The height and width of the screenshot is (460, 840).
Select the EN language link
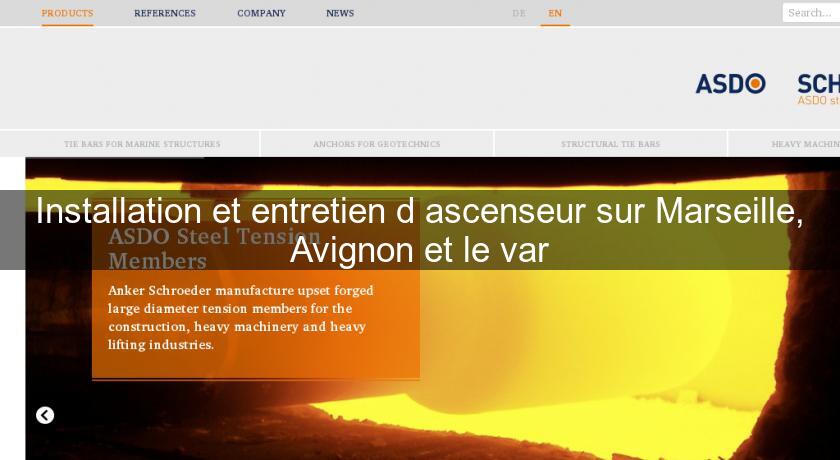tap(554, 13)
